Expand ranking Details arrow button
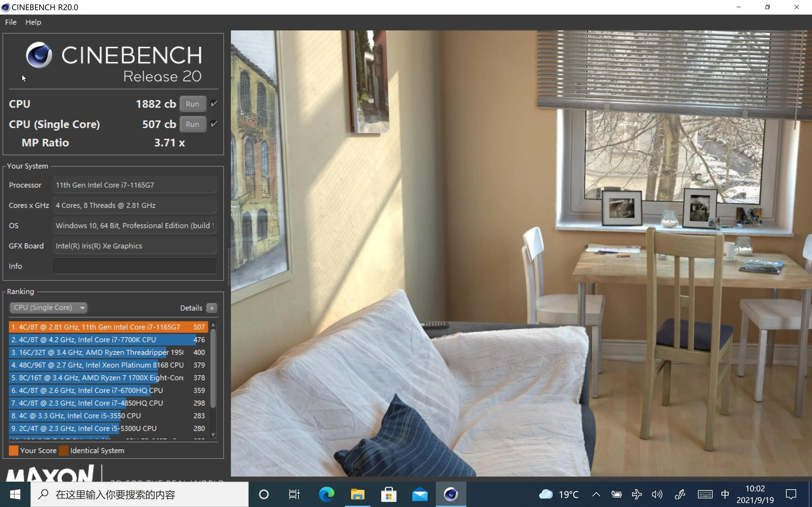Viewport: 812px width, 507px height. (x=212, y=308)
